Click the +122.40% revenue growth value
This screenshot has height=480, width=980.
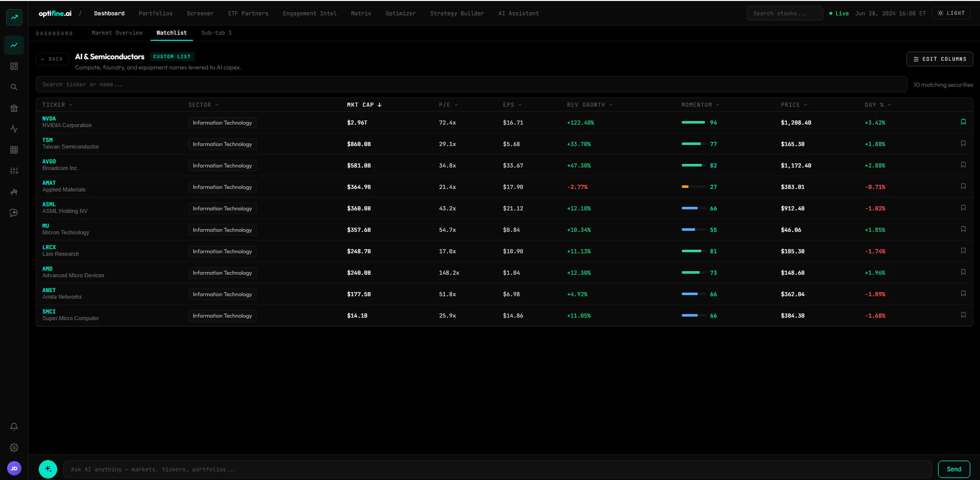click(x=581, y=123)
